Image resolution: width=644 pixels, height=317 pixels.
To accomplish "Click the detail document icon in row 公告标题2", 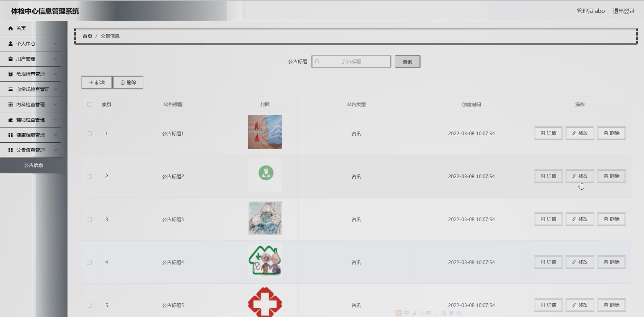I will pos(543,176).
